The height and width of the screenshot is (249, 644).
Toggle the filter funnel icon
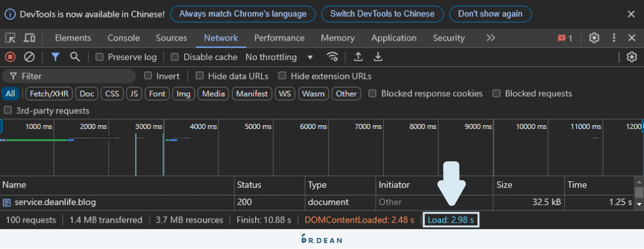[55, 57]
